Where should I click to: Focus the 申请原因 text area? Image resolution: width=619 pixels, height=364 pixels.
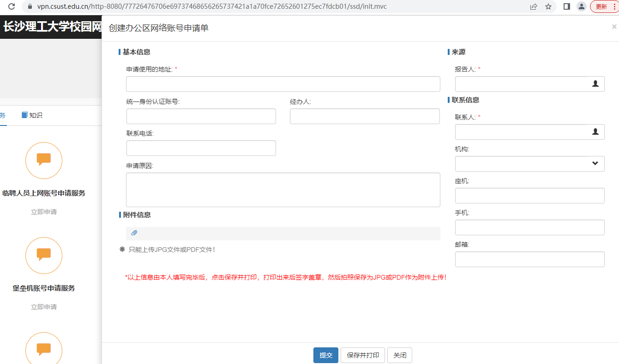[283, 190]
